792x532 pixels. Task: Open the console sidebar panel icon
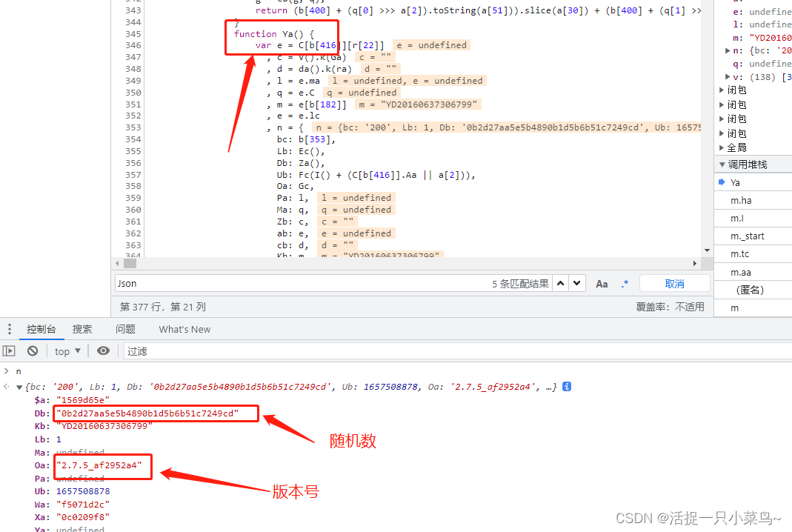coord(9,351)
